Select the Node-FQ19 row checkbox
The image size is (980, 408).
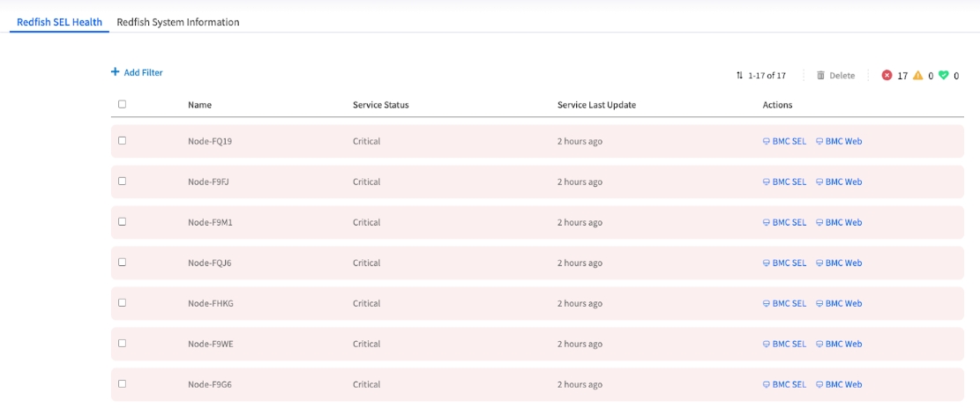(122, 140)
